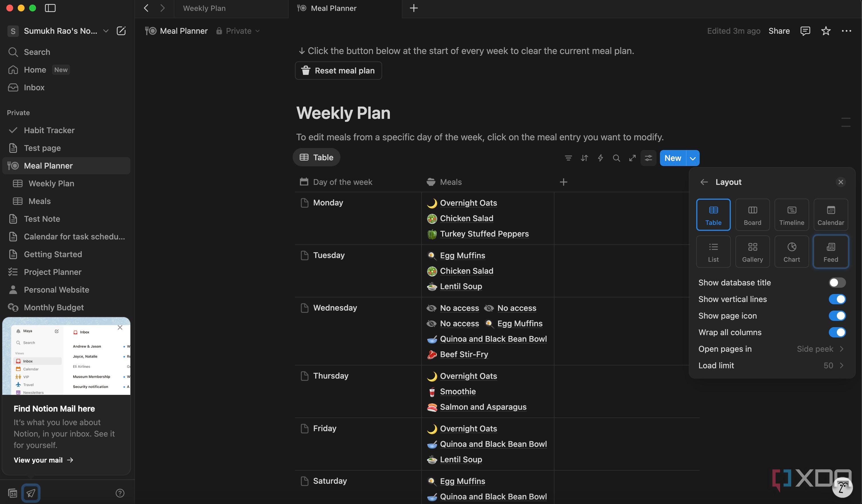862x504 pixels.
Task: Click the blue New button
Action: [x=673, y=158]
